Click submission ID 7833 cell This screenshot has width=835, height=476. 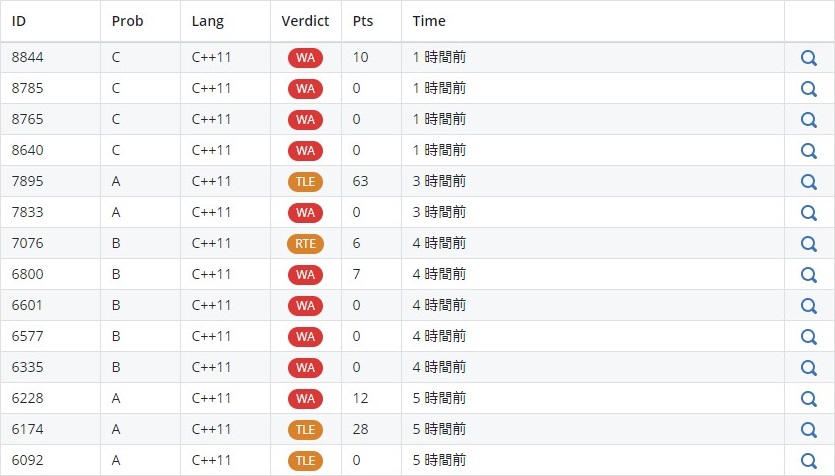coord(28,213)
